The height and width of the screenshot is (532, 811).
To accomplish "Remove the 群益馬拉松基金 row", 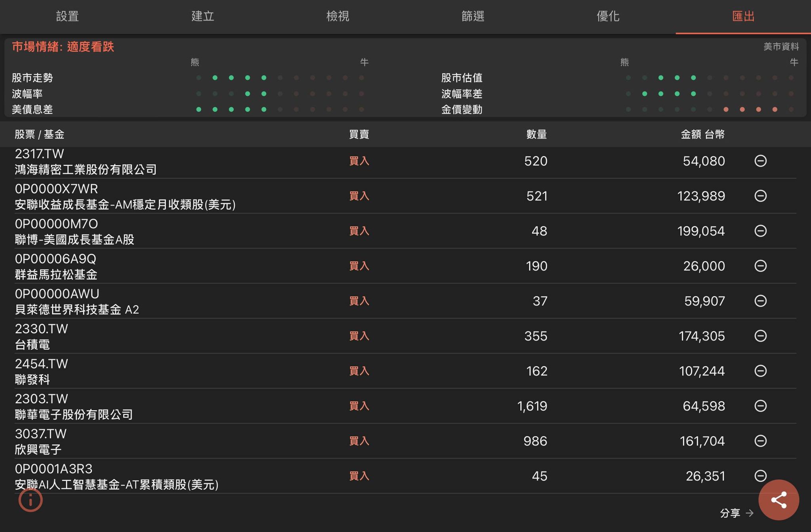I will (x=760, y=266).
